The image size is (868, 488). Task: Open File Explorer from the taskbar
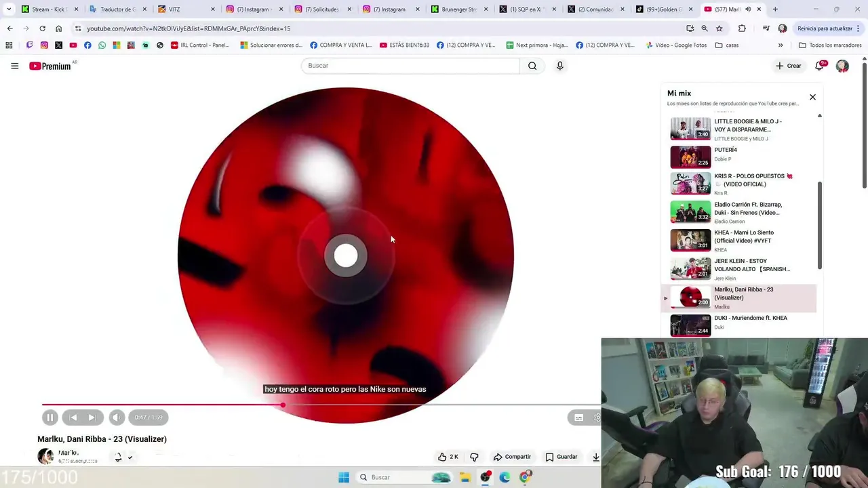[465, 477]
